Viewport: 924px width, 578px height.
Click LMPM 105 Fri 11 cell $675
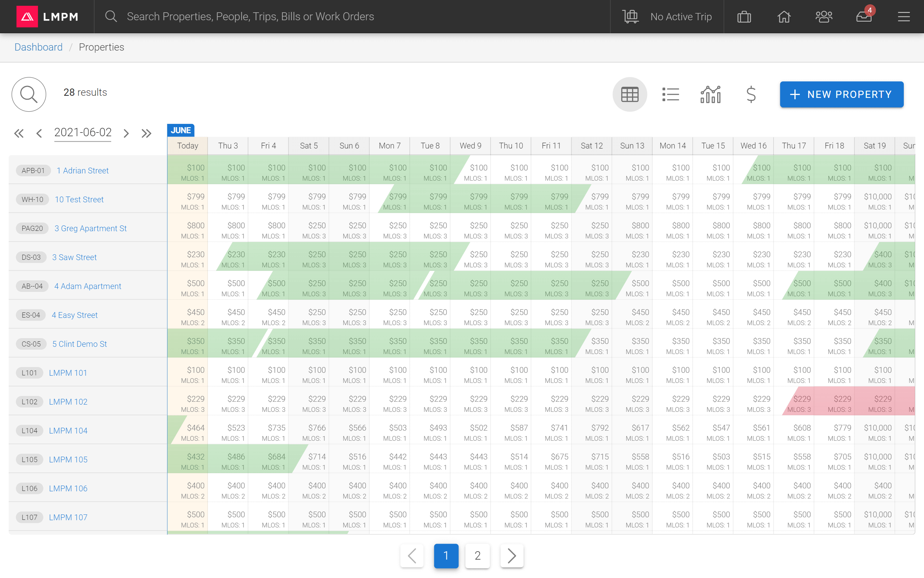coord(551,459)
